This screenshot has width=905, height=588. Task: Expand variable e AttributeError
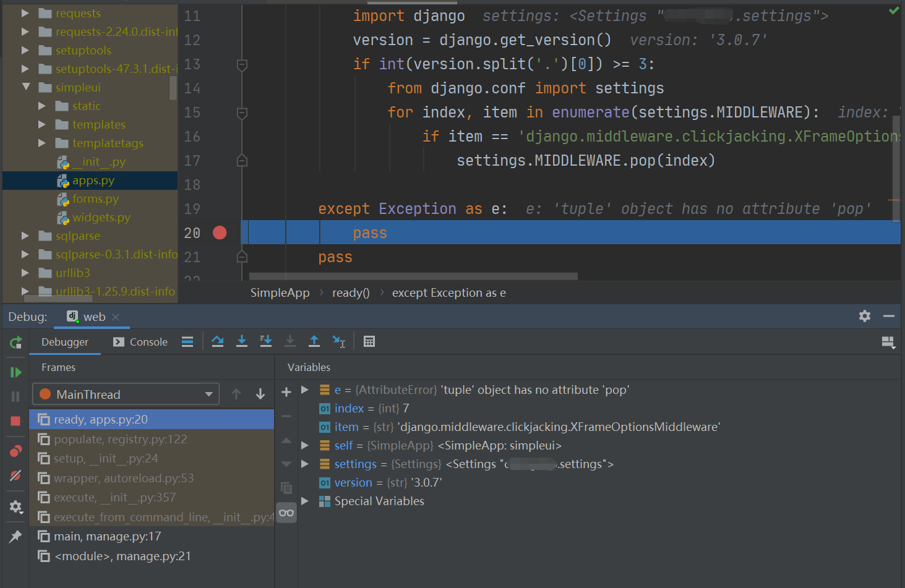point(305,390)
